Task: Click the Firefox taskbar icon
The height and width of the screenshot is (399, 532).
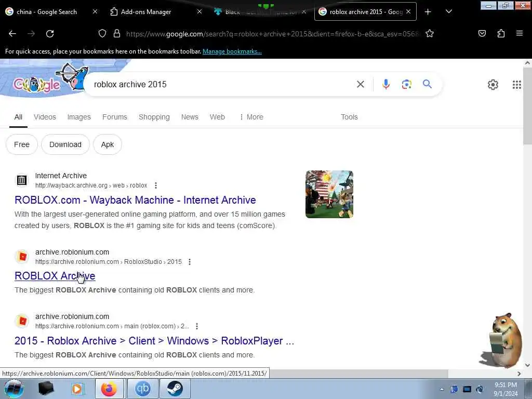Action: pos(109,389)
